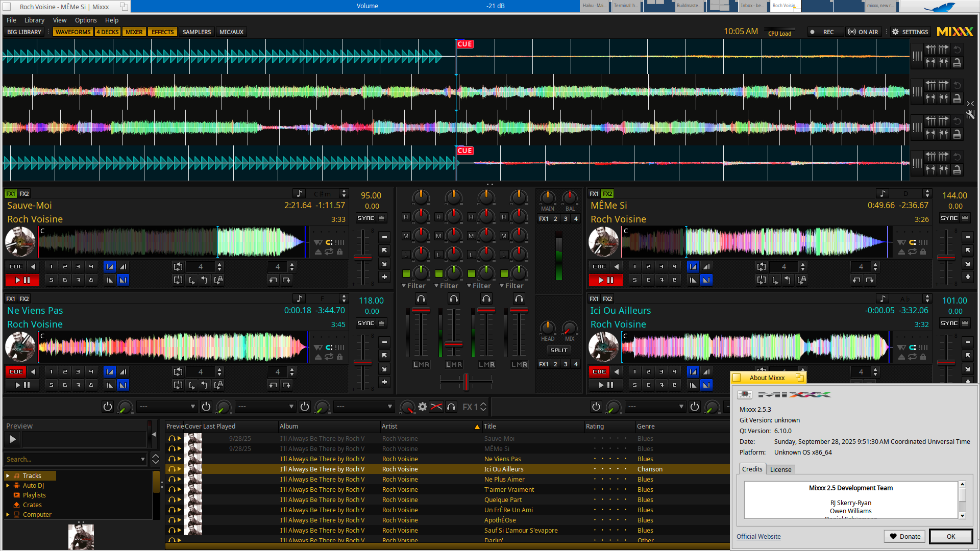Toggle headphone cue on first mixer channel
Viewport: 980px width, 551px height.
tap(421, 299)
